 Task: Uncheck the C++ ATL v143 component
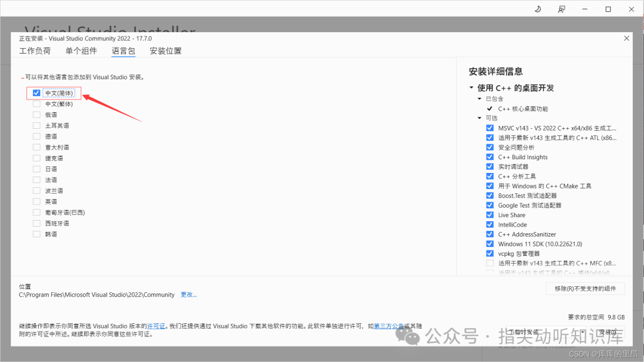point(490,138)
